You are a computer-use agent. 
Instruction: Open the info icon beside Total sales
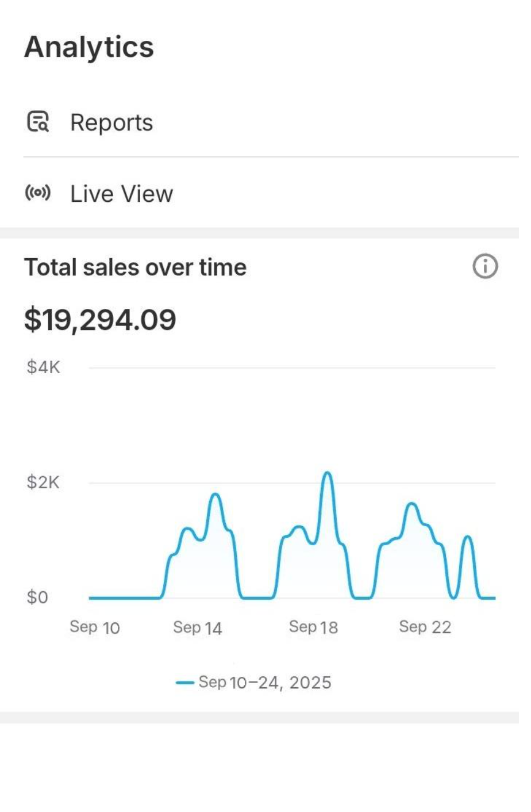click(x=485, y=267)
